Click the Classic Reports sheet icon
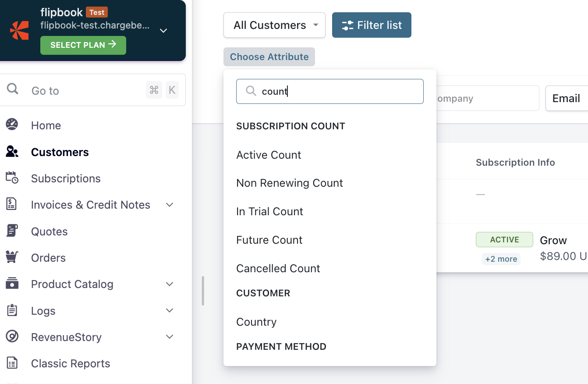 click(x=12, y=363)
